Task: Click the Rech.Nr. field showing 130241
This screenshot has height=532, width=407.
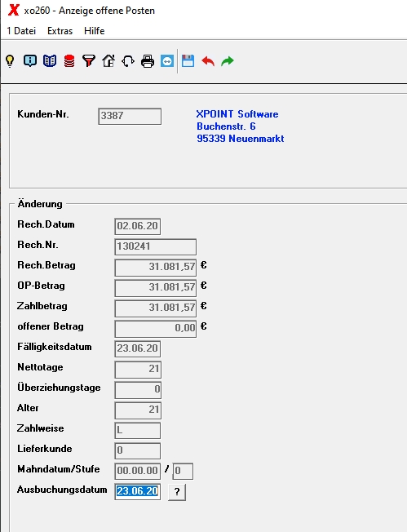Action: coord(155,246)
